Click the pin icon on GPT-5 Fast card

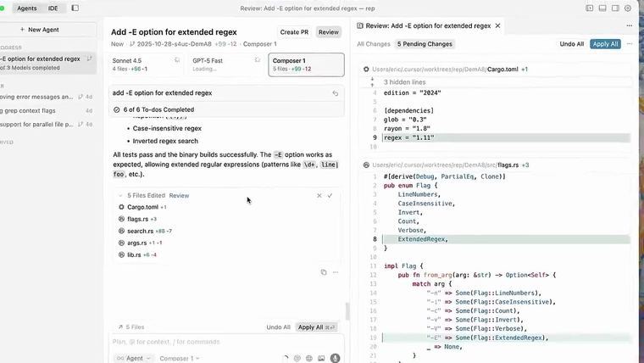coord(258,60)
